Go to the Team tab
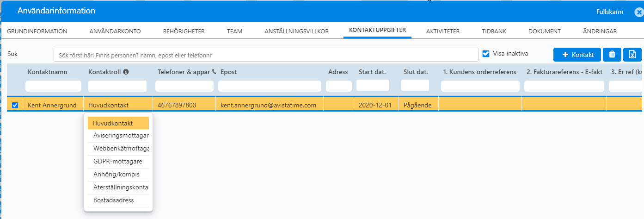The width and height of the screenshot is (644, 219). tap(234, 31)
